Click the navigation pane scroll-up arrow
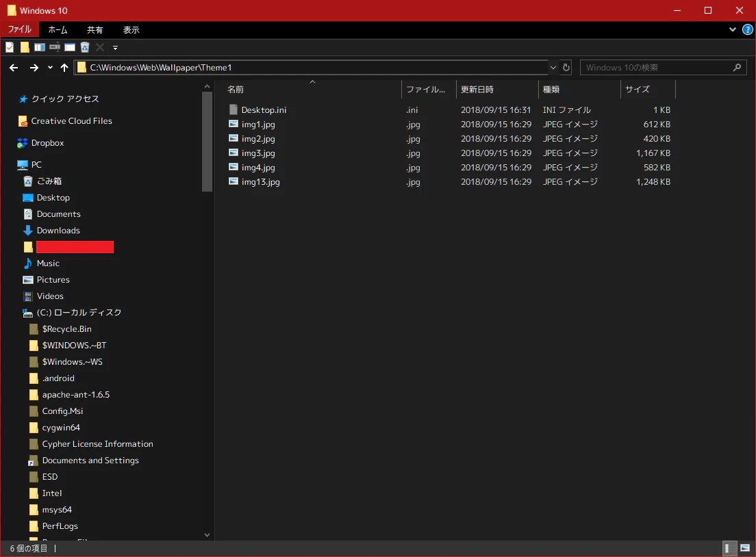This screenshot has height=557, width=756. pos(207,87)
